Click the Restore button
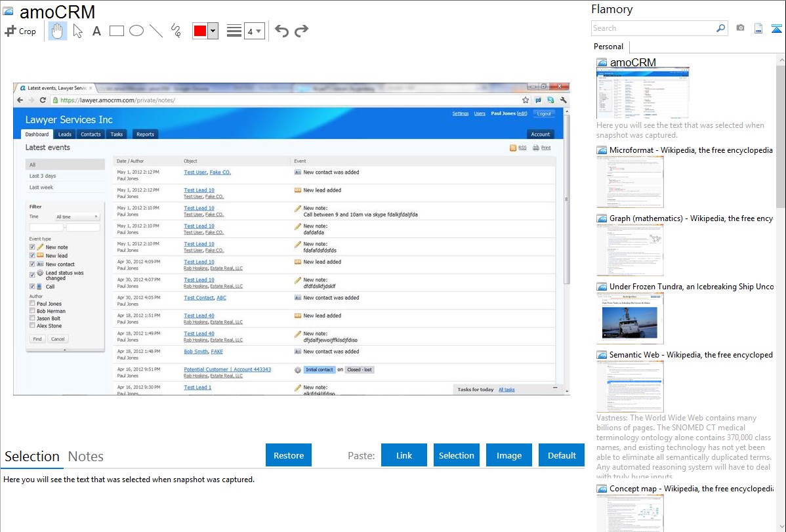Viewport: 786px width, 532px height. pos(289,455)
